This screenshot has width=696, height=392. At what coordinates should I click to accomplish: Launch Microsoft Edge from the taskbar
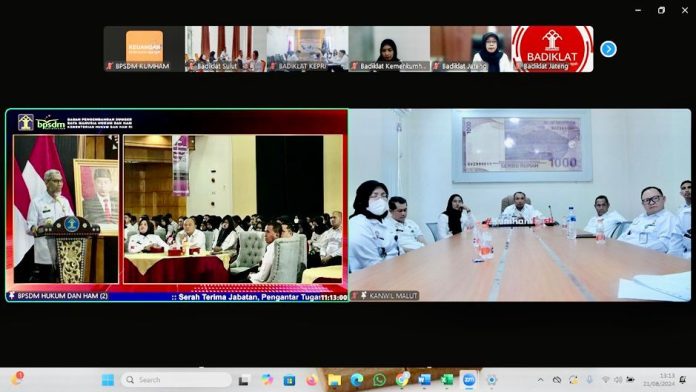356,380
